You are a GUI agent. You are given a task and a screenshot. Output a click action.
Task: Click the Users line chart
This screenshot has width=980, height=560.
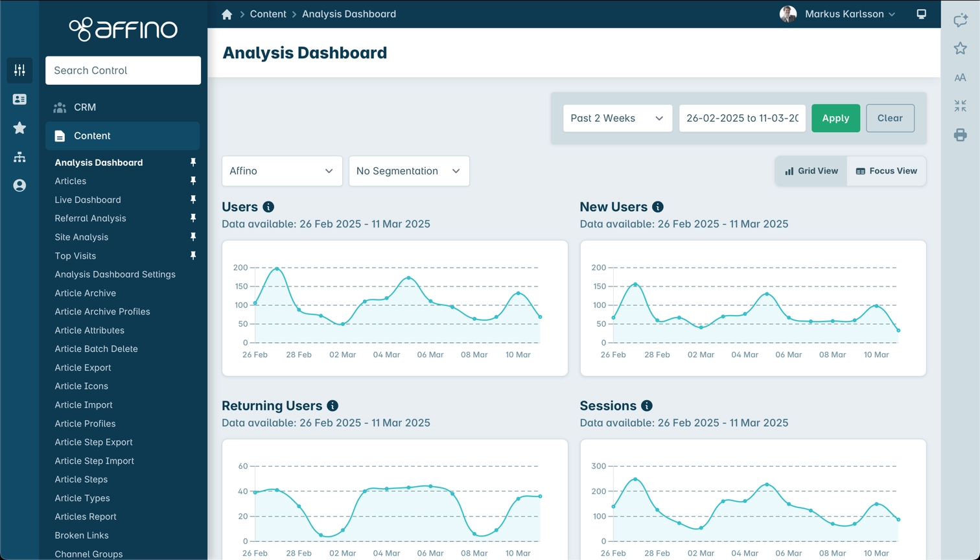pyautogui.click(x=395, y=308)
